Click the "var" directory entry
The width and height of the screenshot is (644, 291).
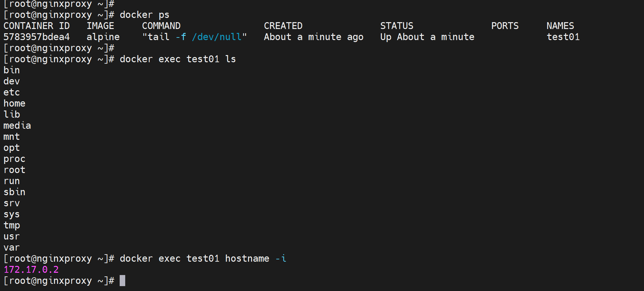(x=12, y=247)
